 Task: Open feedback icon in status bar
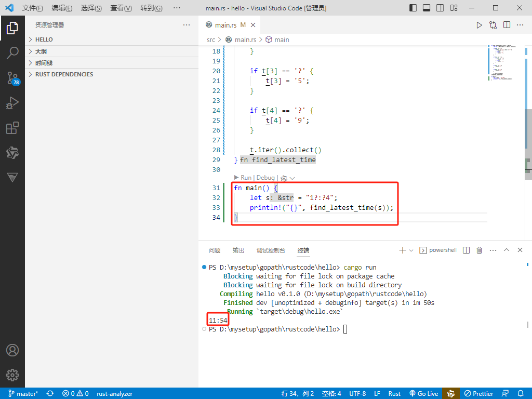[505, 394]
